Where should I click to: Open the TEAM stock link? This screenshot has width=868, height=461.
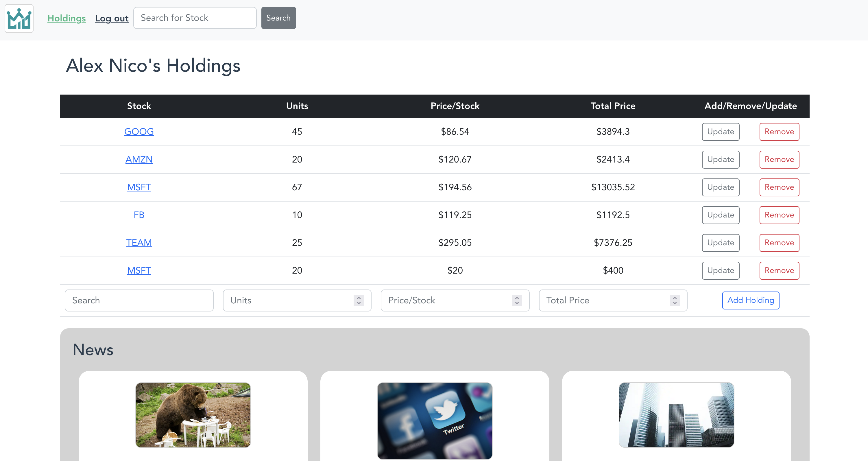139,243
